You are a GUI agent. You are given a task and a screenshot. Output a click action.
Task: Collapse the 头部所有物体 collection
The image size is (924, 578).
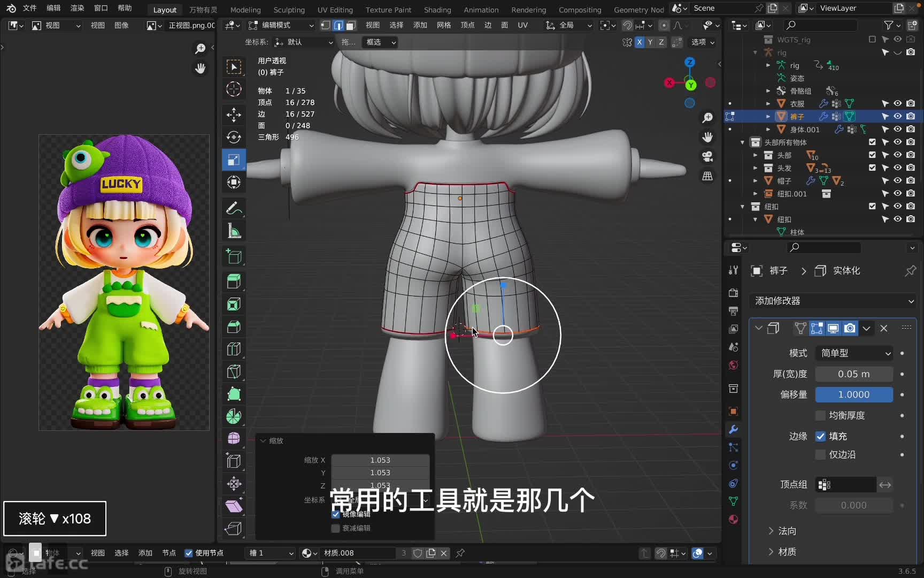(x=742, y=142)
